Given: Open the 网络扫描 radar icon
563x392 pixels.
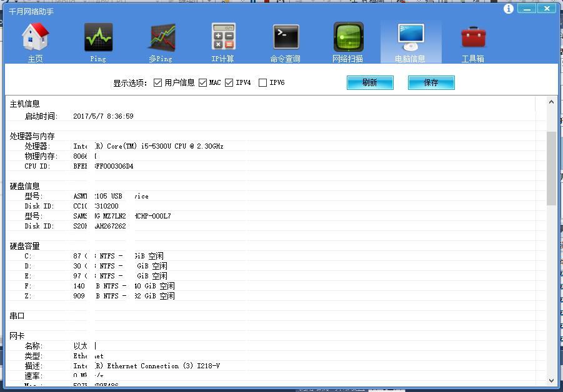Looking at the screenshot, I should [x=348, y=39].
